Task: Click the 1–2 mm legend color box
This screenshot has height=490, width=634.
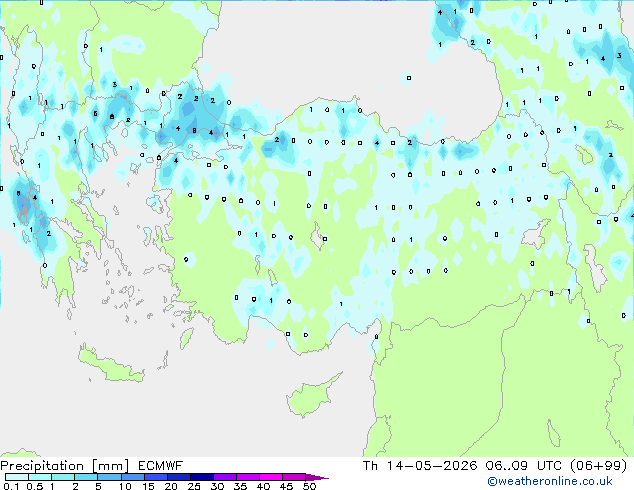Action: tap(63, 477)
